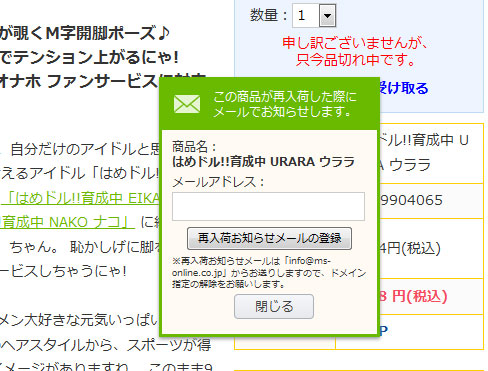Click the 円(税込) red price text
This screenshot has height=371, width=488.
click(x=413, y=296)
